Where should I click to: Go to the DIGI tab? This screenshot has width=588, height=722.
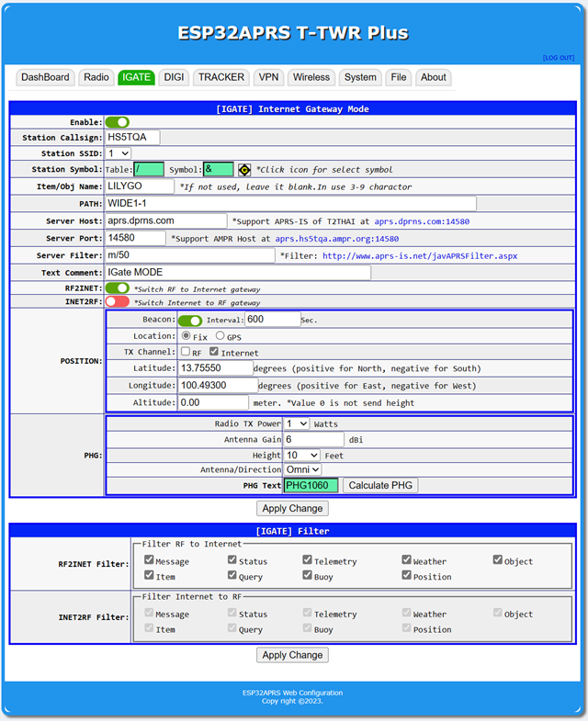(174, 77)
